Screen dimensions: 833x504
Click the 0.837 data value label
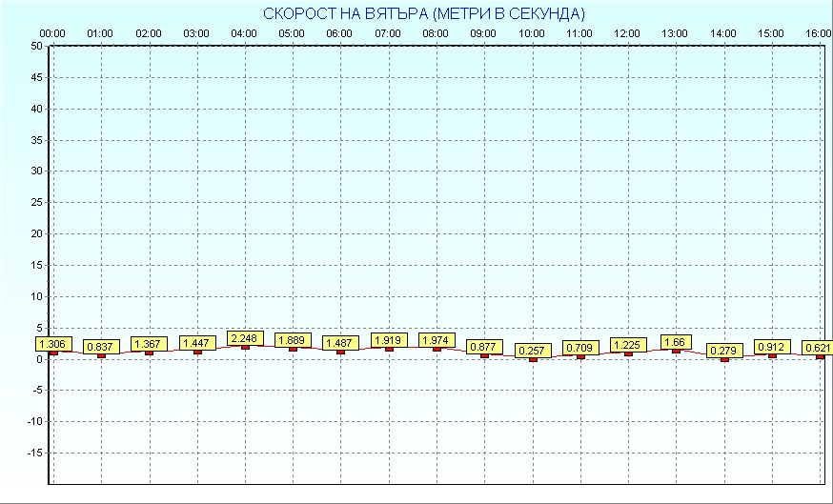click(101, 347)
